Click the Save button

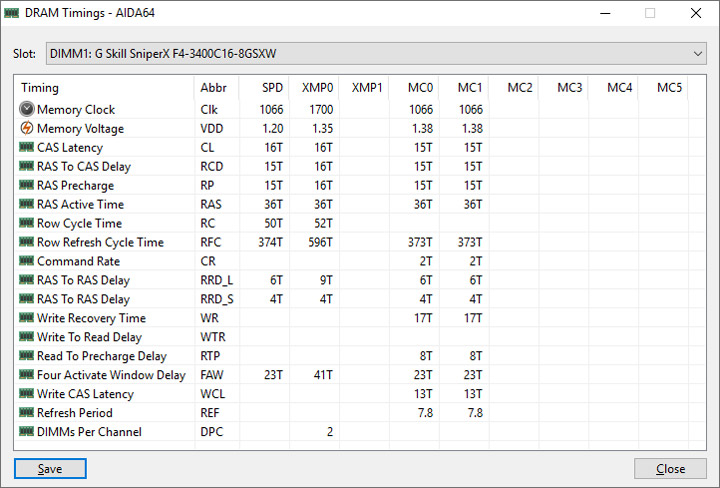tap(50, 468)
